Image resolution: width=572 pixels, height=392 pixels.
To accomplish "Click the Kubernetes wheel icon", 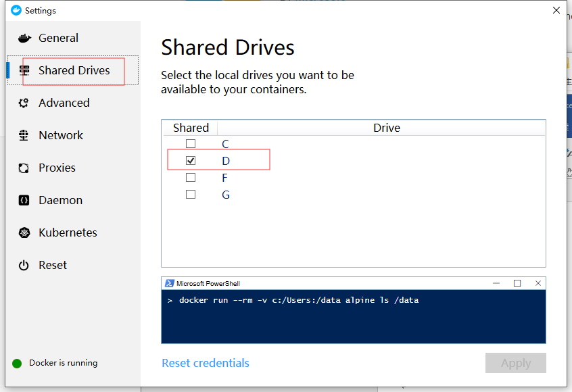I will [24, 232].
